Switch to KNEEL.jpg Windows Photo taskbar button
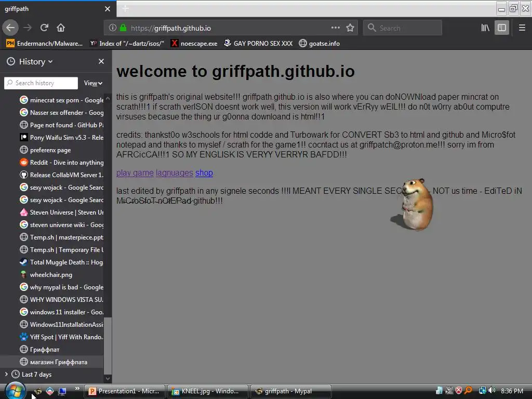532x399 pixels. click(x=208, y=391)
